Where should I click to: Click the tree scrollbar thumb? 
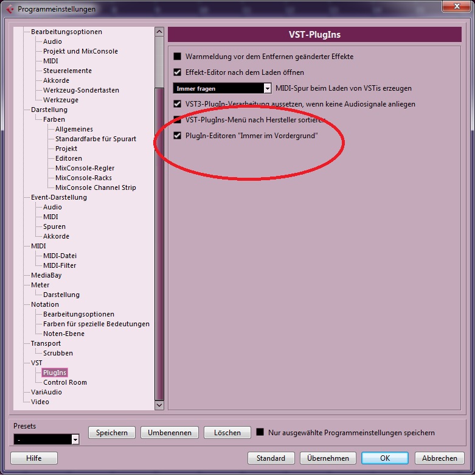tap(159, 243)
